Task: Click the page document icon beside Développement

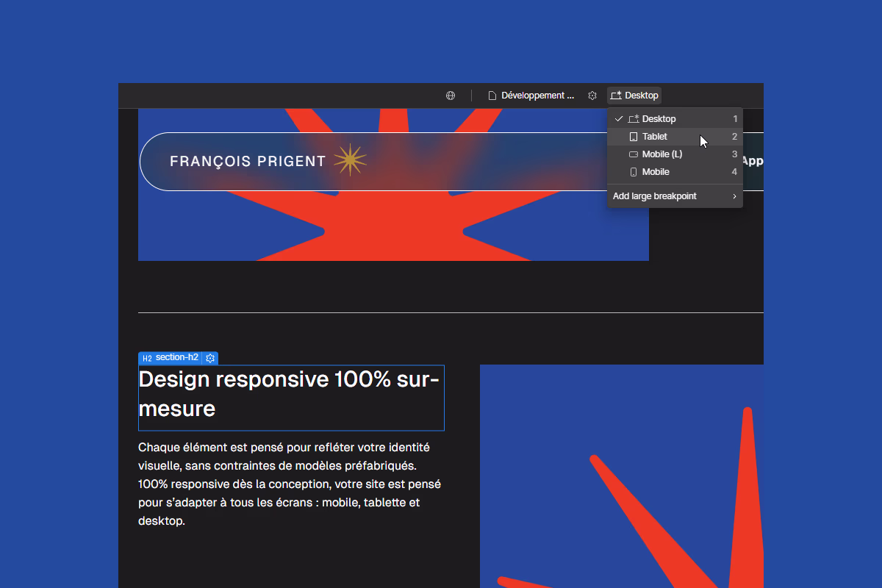Action: tap(492, 96)
